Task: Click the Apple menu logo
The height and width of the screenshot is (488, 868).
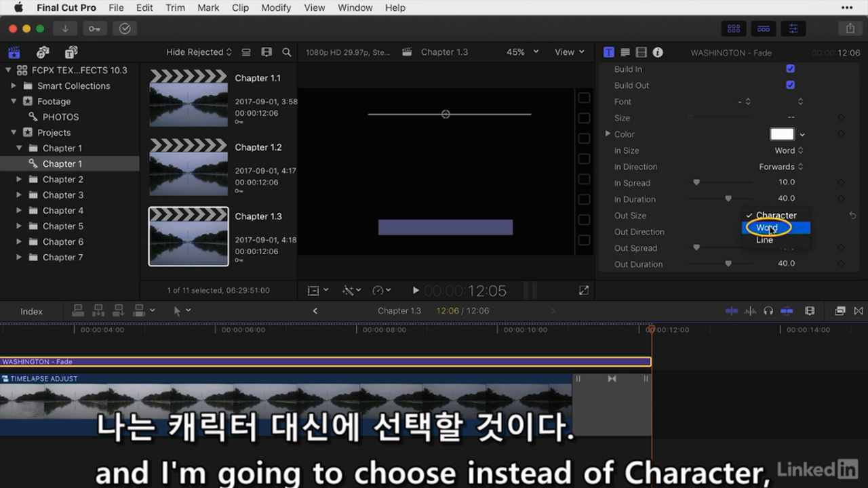Action: click(x=18, y=7)
